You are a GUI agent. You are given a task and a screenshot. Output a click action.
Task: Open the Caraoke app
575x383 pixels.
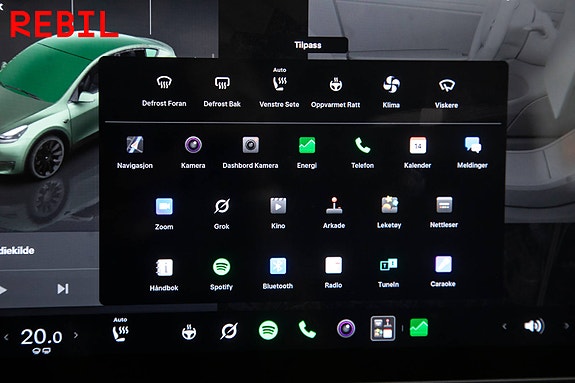click(443, 271)
